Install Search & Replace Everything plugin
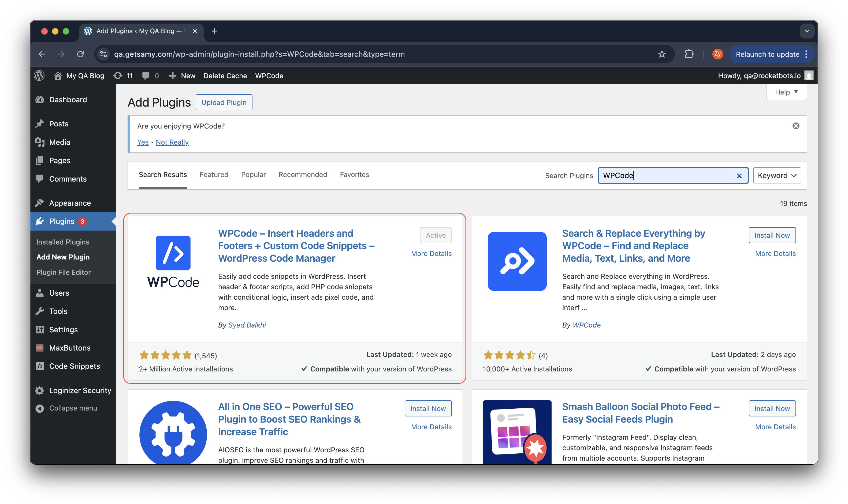The height and width of the screenshot is (504, 848). click(x=772, y=235)
